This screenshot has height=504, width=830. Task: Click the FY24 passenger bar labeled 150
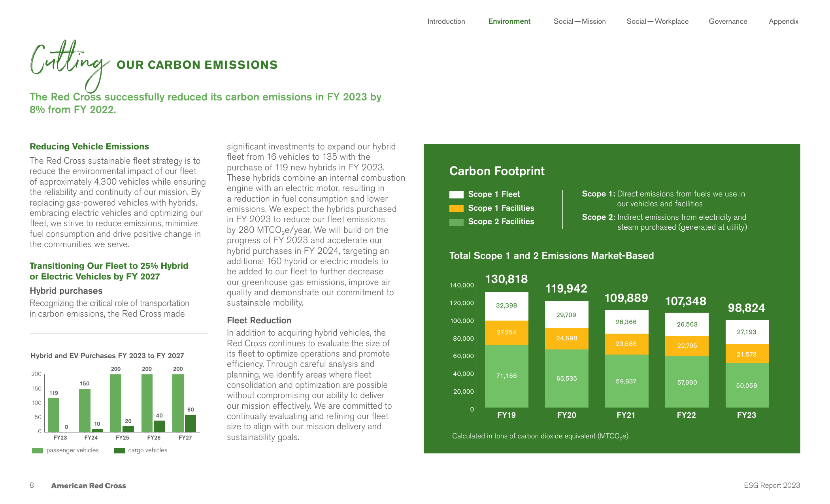pyautogui.click(x=85, y=410)
